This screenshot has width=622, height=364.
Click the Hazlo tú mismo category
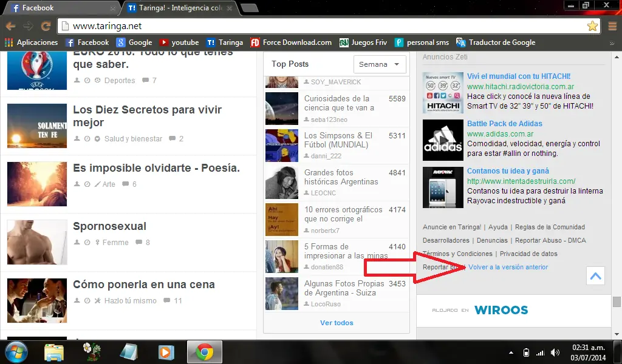click(x=131, y=301)
